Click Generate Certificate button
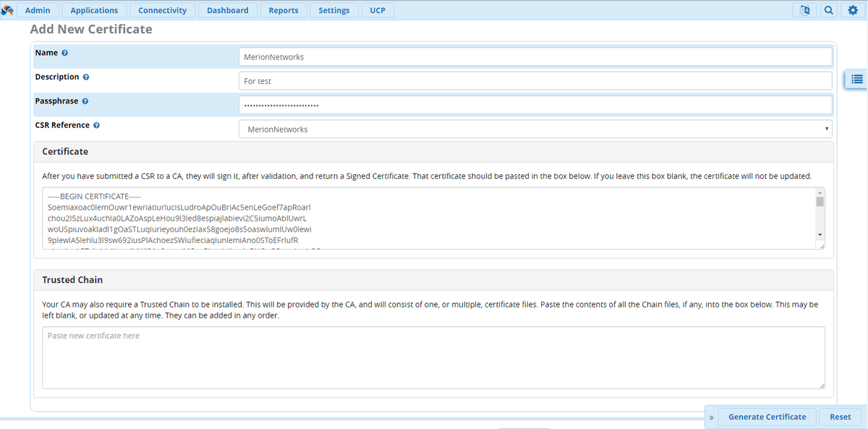Viewport: 868px width, 429px height. click(767, 417)
